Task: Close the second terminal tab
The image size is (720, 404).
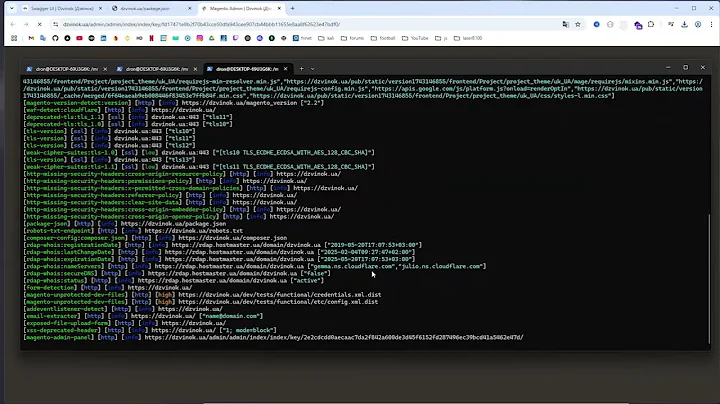Action: pos(195,69)
